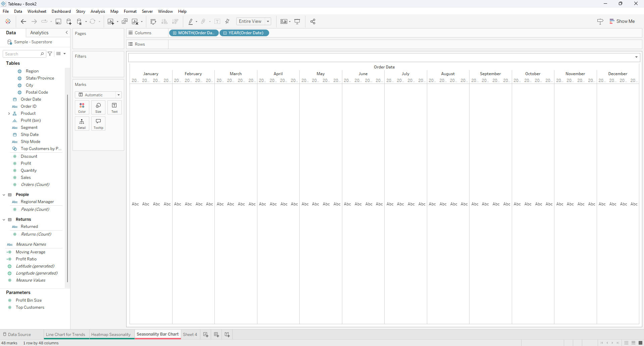The image size is (644, 346).
Task: Show the filmstrip view
Action: click(633, 343)
